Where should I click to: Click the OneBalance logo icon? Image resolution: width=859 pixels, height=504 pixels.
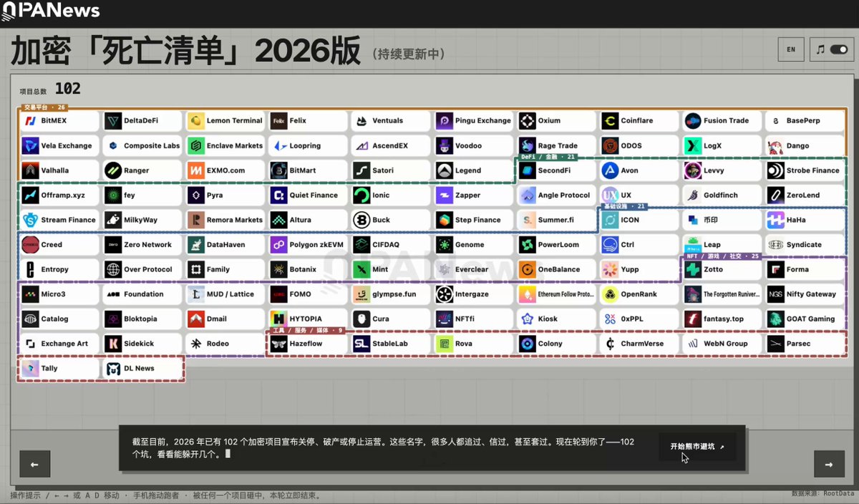click(x=528, y=270)
